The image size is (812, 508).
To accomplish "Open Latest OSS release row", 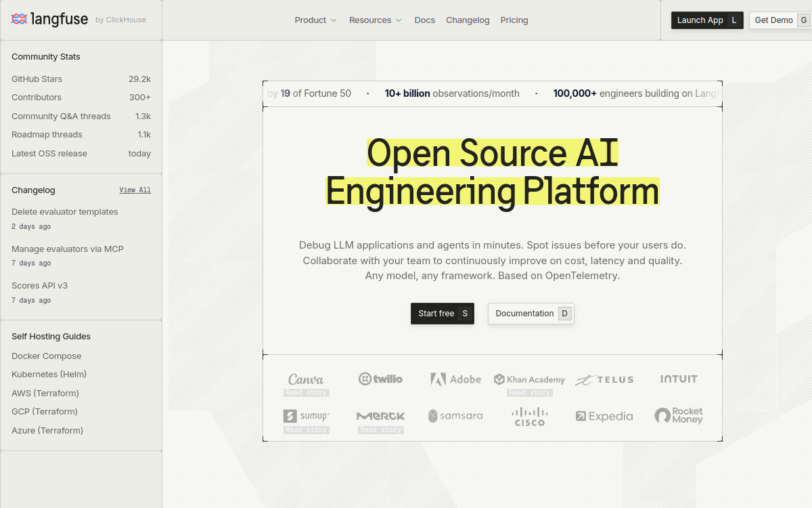I will tap(81, 154).
